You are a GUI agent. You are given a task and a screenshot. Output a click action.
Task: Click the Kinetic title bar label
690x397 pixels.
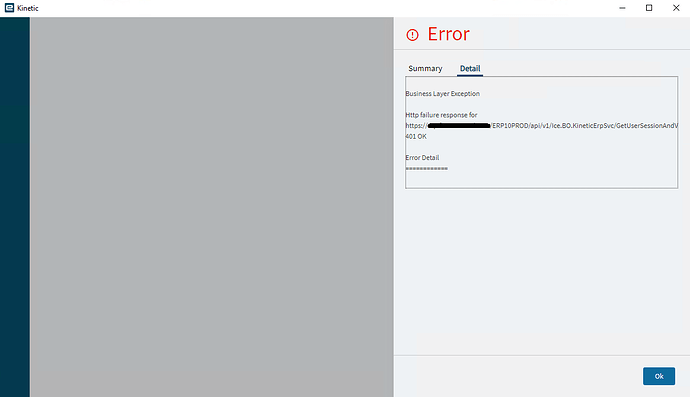tap(28, 8)
